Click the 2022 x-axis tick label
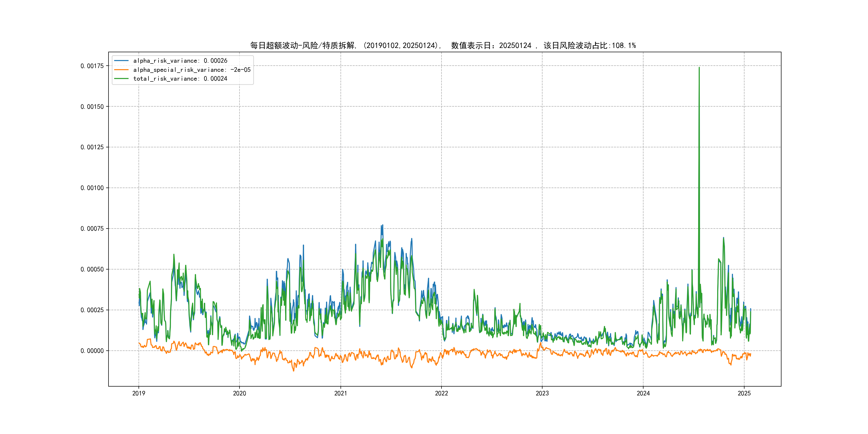Screen dimensions: 868x434 [442, 393]
